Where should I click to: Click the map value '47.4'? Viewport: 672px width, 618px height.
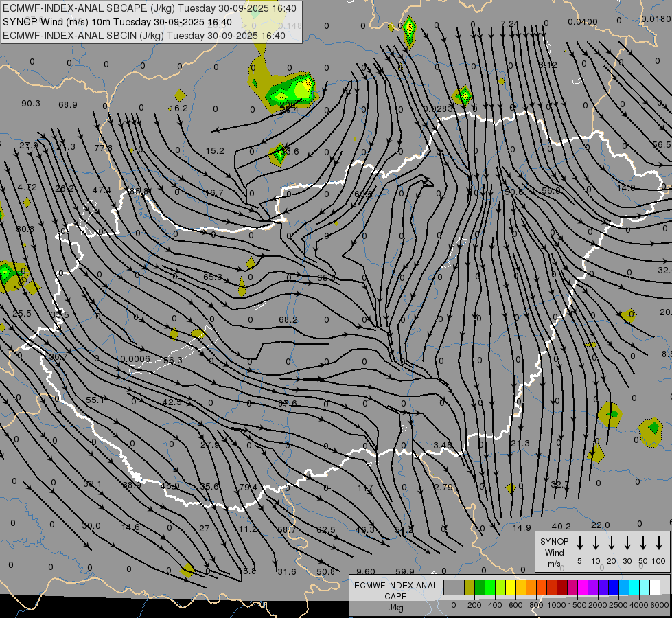(x=102, y=190)
